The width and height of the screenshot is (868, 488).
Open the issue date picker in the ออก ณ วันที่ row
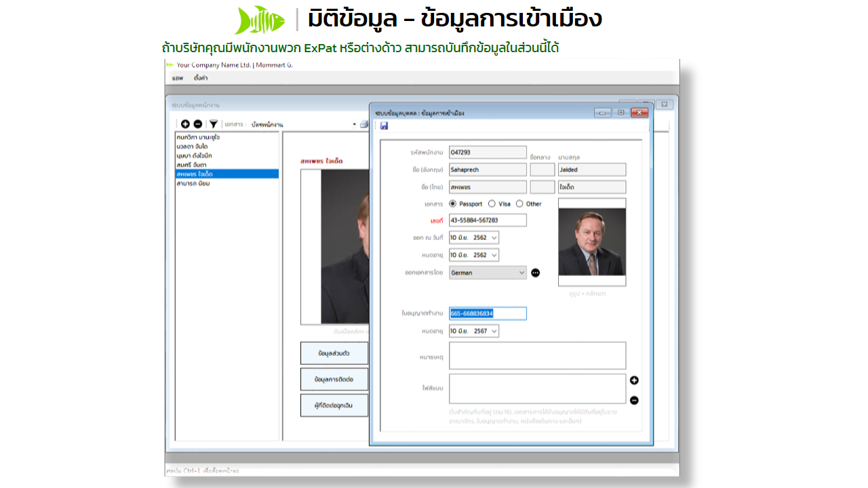pyautogui.click(x=494, y=237)
